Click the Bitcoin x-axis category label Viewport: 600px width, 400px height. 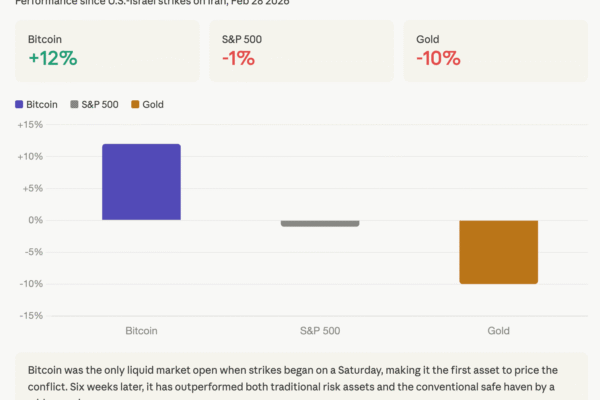pyautogui.click(x=141, y=330)
